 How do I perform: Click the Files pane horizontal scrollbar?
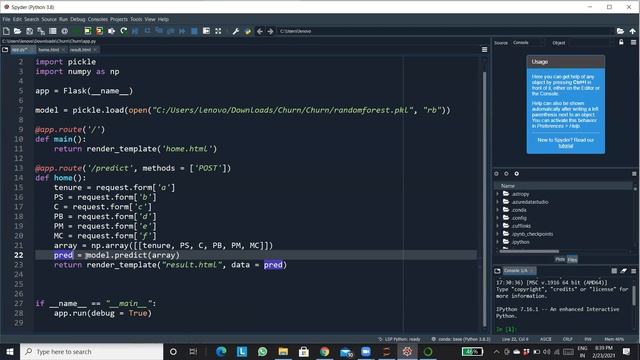(x=529, y=251)
